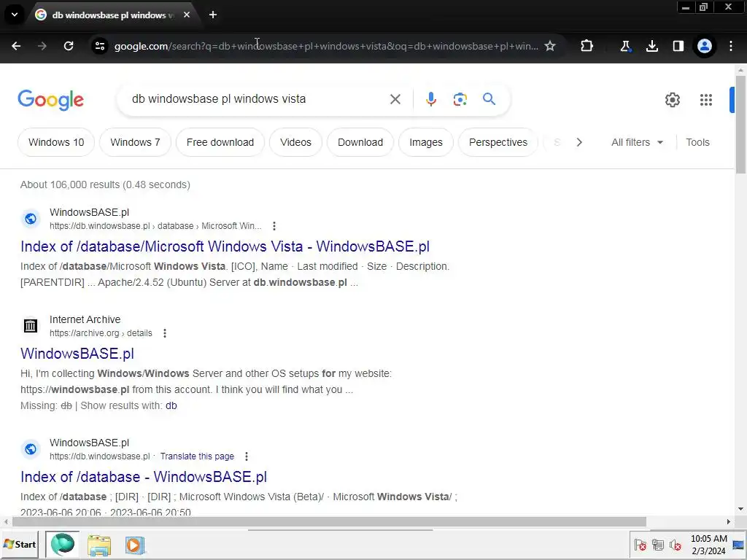The width and height of the screenshot is (747, 560).
Task: Start voice search with microphone
Action: coord(430,99)
